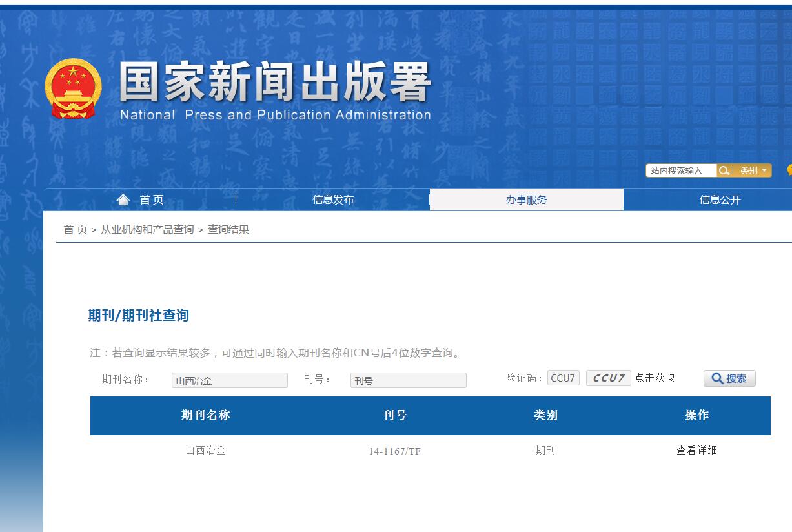
Task: Click the CCU7 captcha image
Action: tap(607, 378)
